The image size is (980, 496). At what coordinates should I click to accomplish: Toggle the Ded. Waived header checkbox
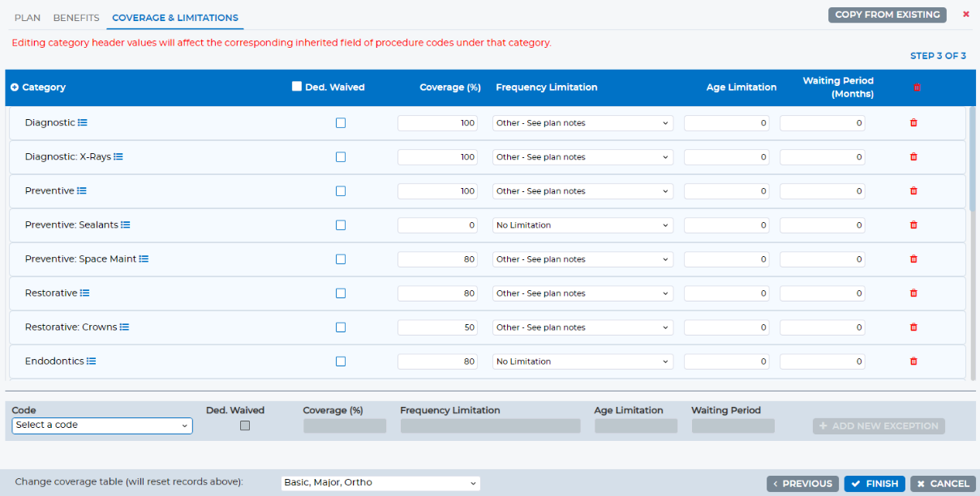tap(297, 87)
